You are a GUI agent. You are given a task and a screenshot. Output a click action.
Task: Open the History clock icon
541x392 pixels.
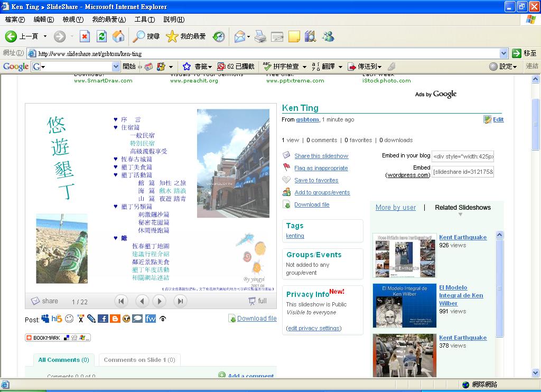pos(218,36)
